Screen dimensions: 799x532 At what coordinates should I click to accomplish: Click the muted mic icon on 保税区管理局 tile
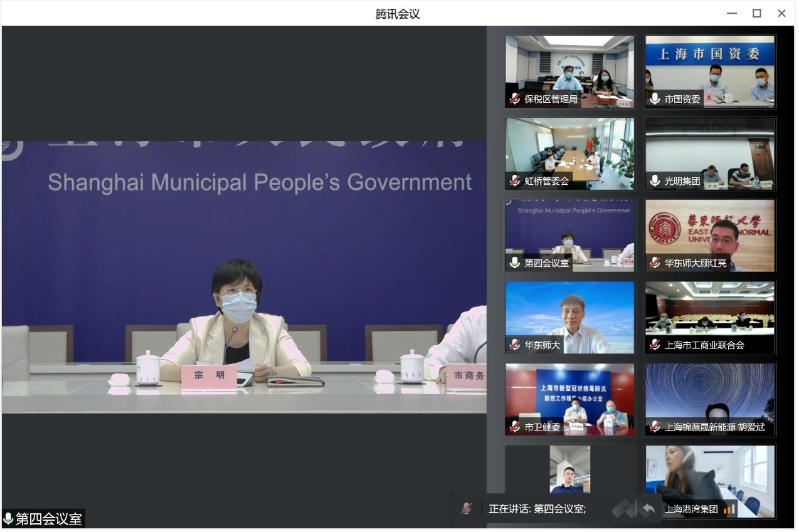point(515,99)
